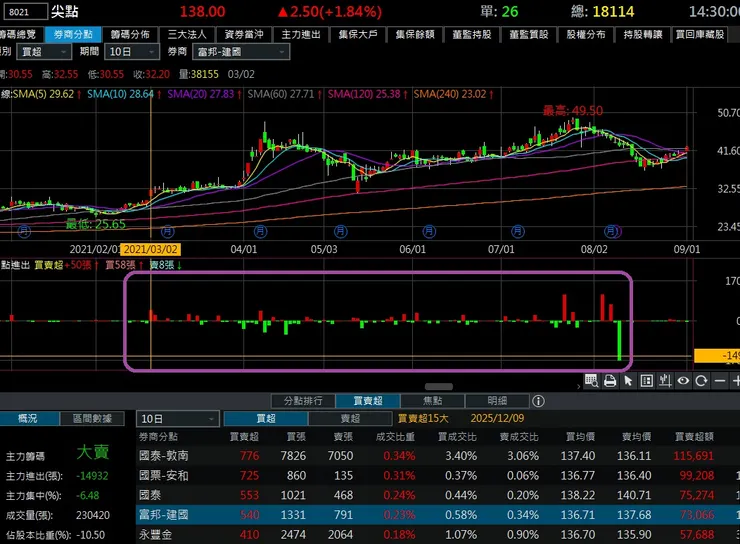The height and width of the screenshot is (544, 740).
Task: Open the 三大法人 tab
Action: tap(187, 34)
